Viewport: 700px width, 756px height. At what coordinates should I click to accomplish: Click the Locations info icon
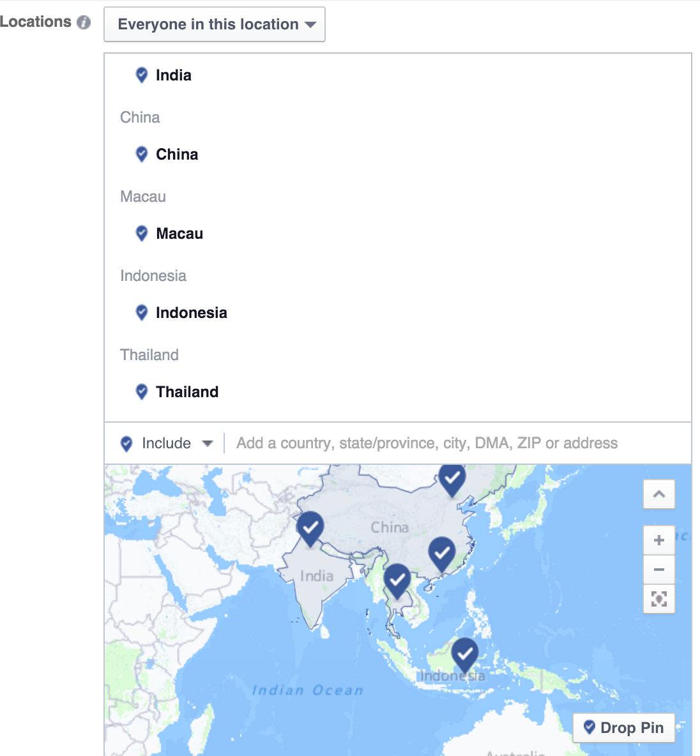[84, 22]
